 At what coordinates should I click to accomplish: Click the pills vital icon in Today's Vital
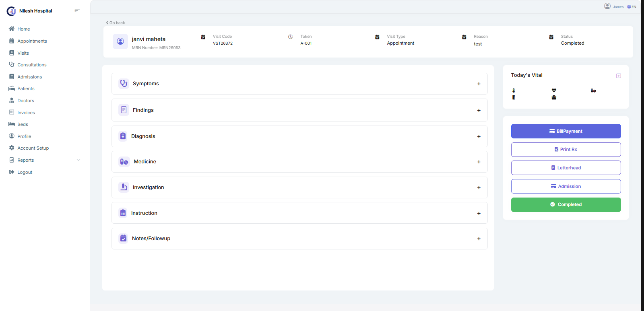tap(593, 91)
